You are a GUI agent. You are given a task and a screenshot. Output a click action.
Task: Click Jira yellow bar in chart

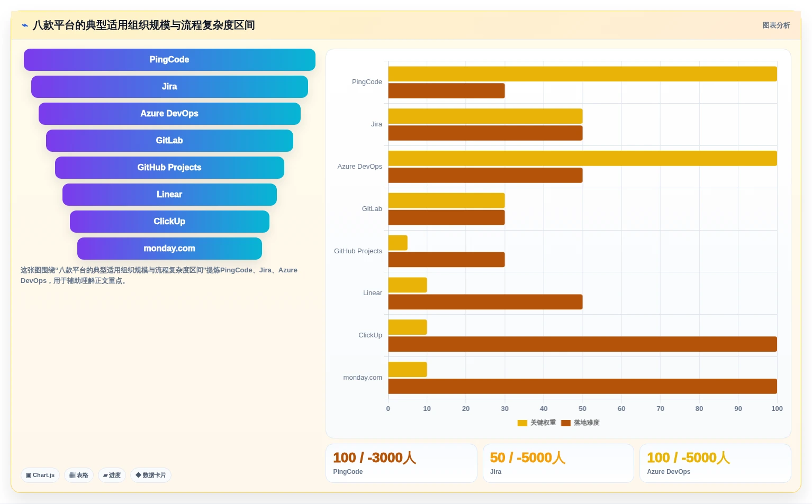485,116
